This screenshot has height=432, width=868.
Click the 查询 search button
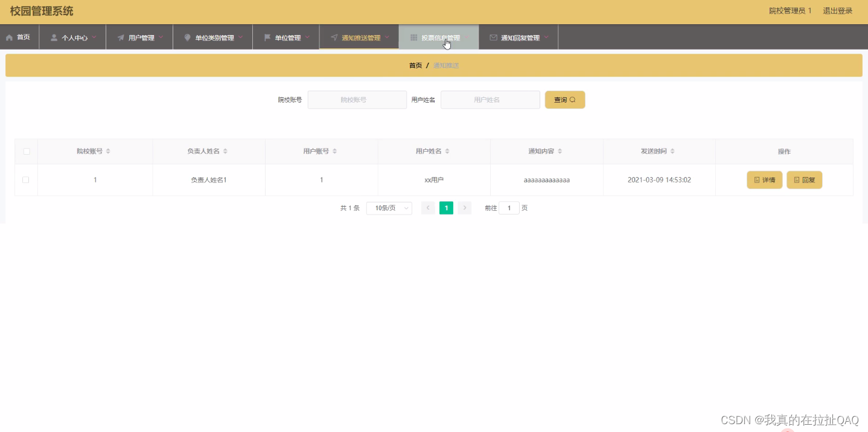coord(565,100)
